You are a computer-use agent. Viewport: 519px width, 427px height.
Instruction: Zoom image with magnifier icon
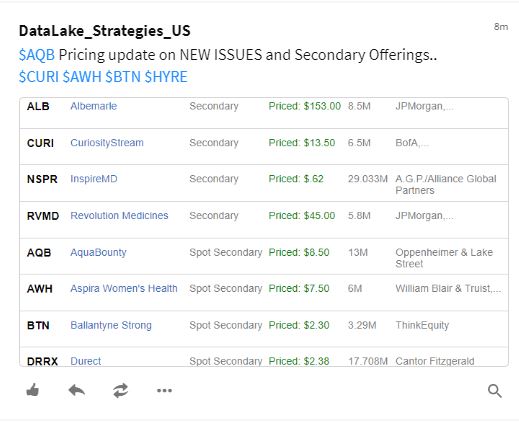495,391
